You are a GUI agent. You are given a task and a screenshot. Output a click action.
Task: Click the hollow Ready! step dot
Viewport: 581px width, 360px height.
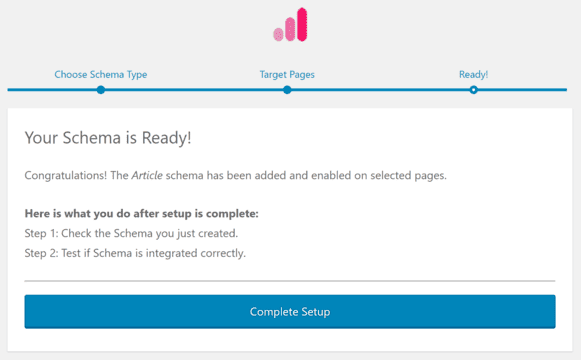pyautogui.click(x=474, y=90)
